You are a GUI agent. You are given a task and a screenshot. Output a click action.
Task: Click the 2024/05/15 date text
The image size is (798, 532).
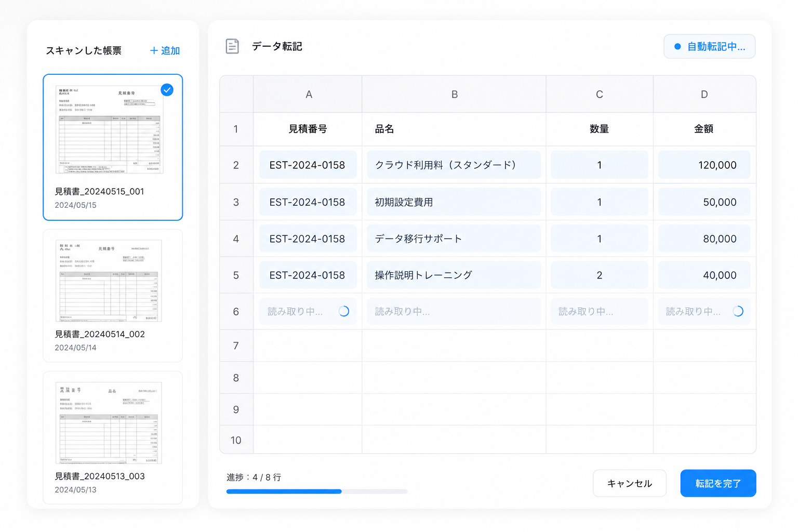pyautogui.click(x=76, y=205)
